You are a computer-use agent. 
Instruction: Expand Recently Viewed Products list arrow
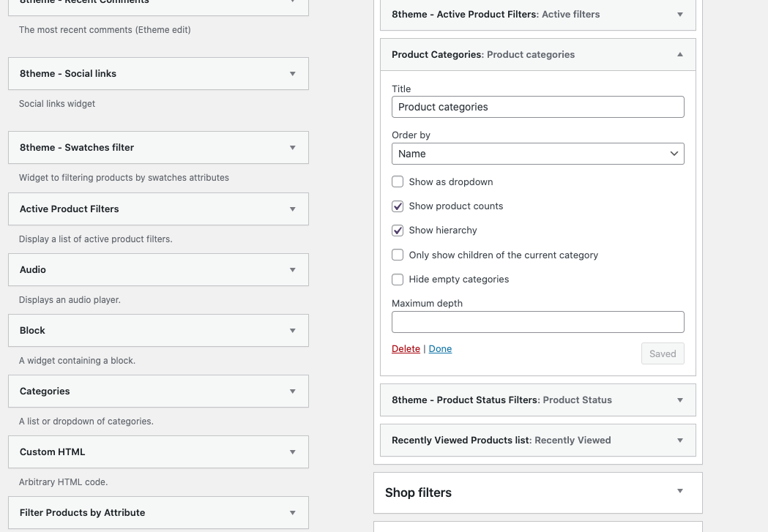(x=679, y=441)
